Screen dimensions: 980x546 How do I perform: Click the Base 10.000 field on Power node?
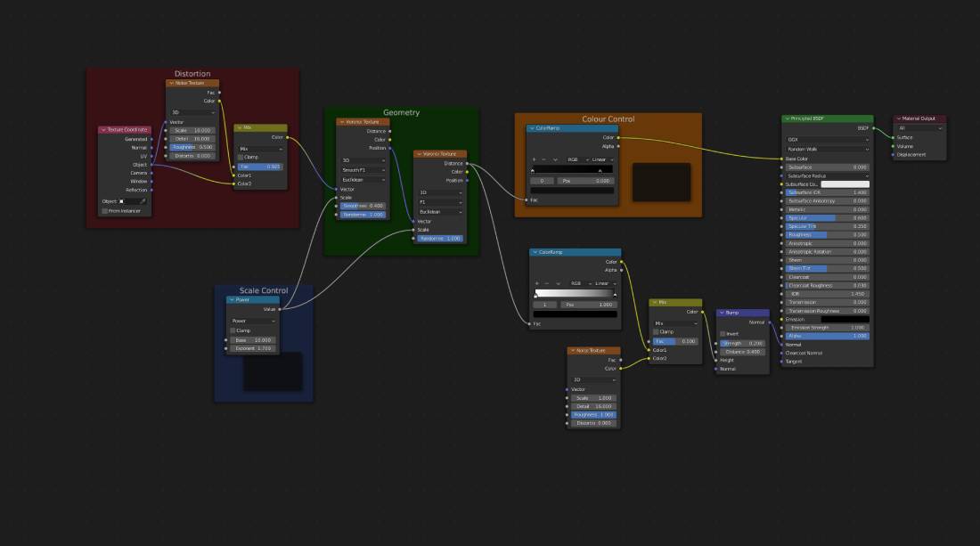click(253, 340)
